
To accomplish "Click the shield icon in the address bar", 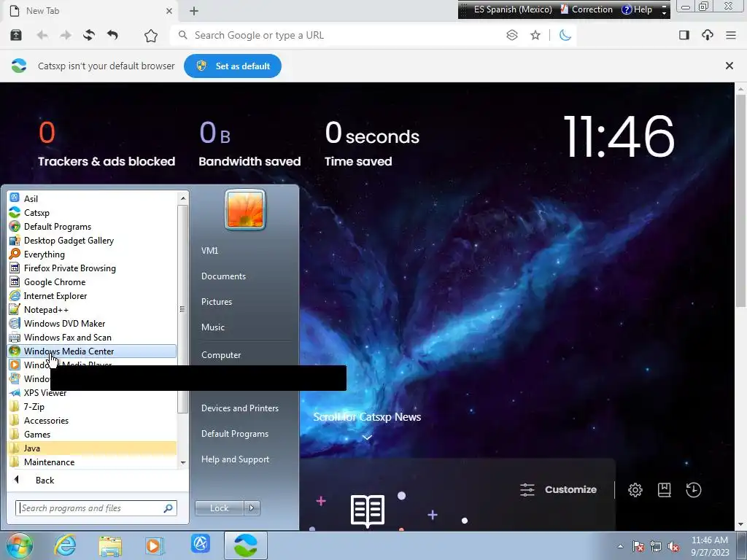I will [511, 35].
